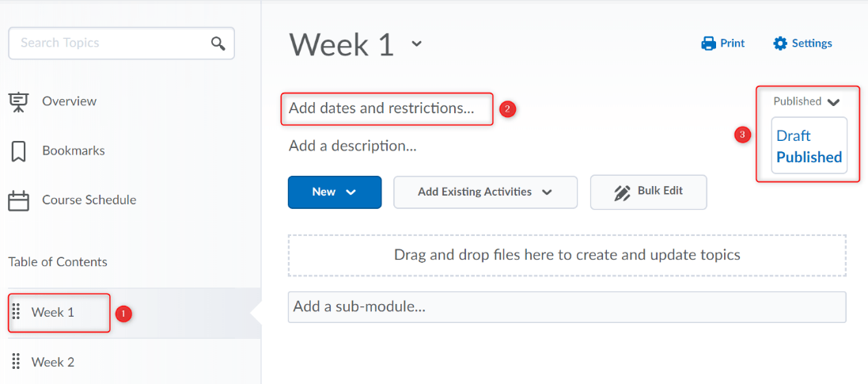Click the Add a sub-module field
The image size is (868, 384).
point(566,306)
